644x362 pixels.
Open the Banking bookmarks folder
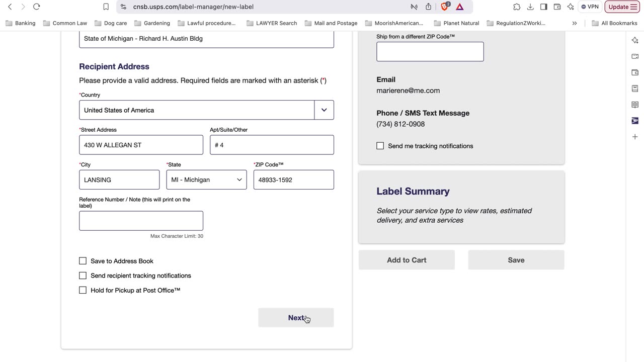[x=21, y=23]
